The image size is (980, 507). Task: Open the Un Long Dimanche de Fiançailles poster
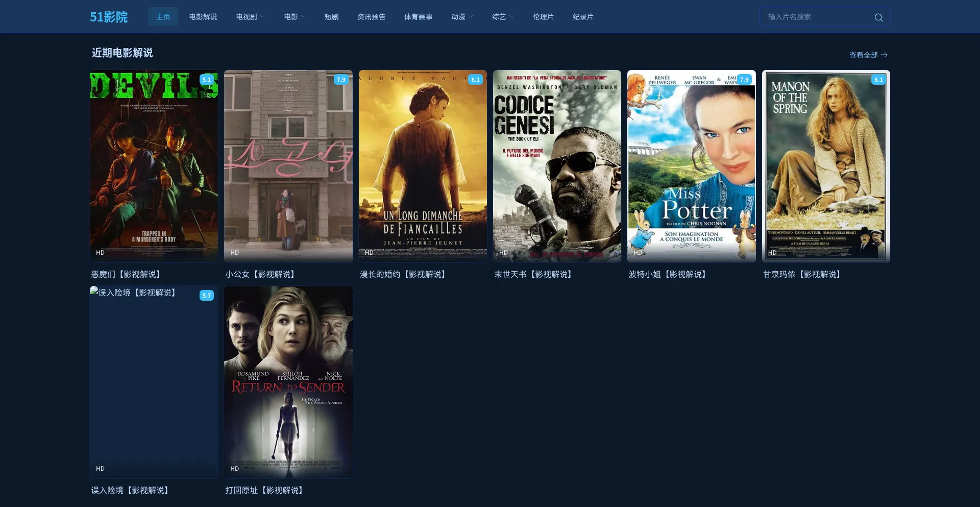[423, 166]
